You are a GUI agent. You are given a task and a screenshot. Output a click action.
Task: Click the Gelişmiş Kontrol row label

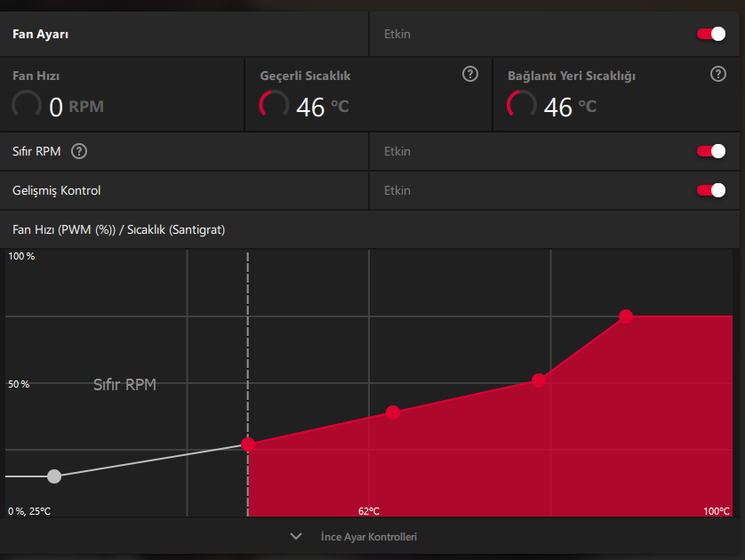[57, 191]
